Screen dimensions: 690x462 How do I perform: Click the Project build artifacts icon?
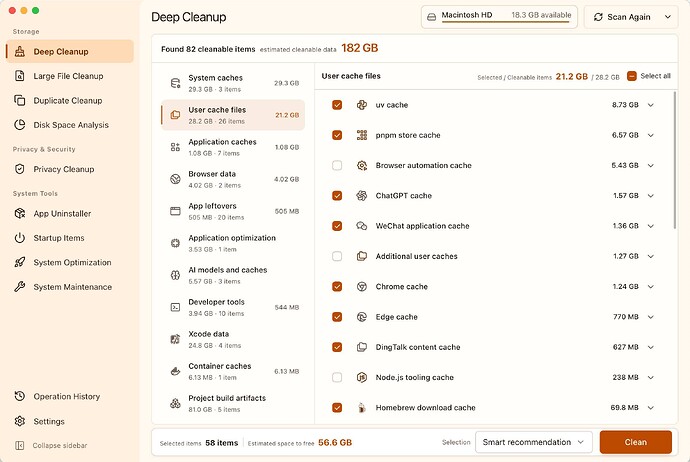pos(175,403)
